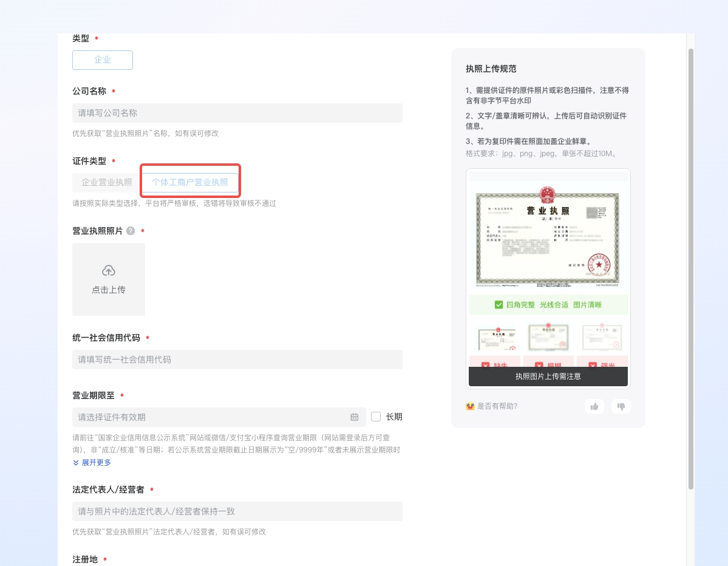Select 个体工商户营业执照 certificate type

click(x=190, y=182)
